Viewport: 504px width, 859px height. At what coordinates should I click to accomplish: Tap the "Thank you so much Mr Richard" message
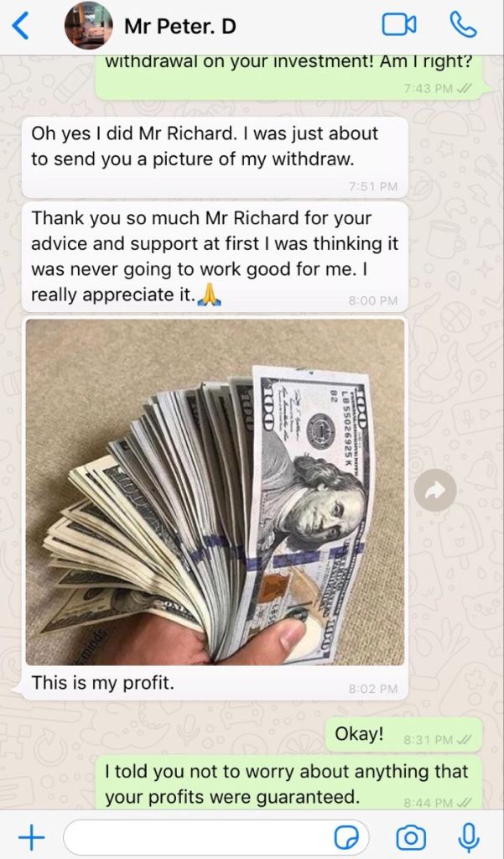point(215,257)
